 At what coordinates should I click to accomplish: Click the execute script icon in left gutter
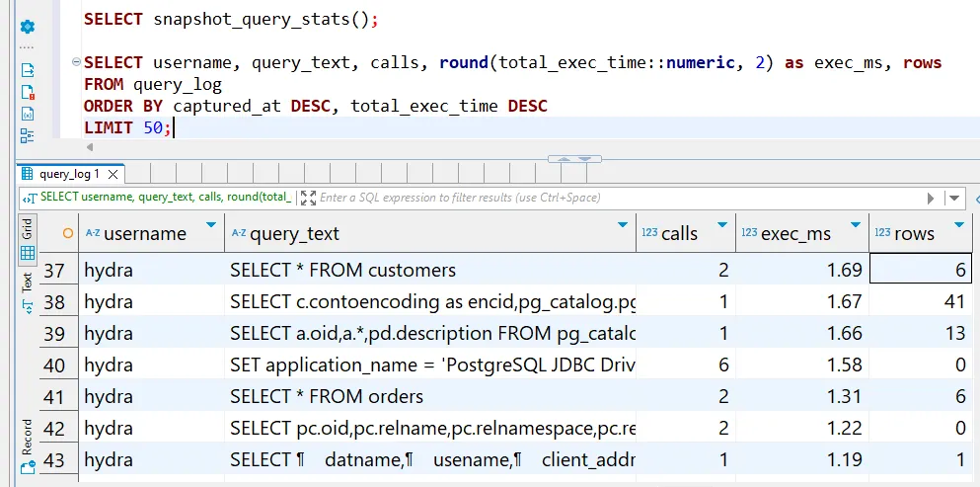pyautogui.click(x=28, y=70)
